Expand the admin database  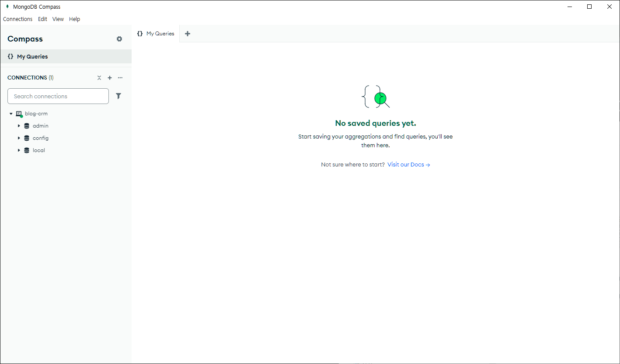click(19, 126)
